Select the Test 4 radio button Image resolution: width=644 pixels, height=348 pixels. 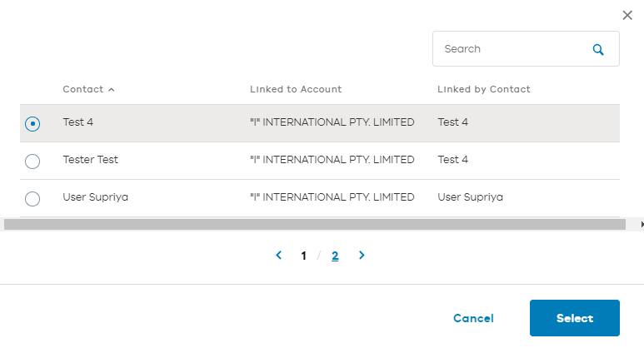[x=32, y=123]
